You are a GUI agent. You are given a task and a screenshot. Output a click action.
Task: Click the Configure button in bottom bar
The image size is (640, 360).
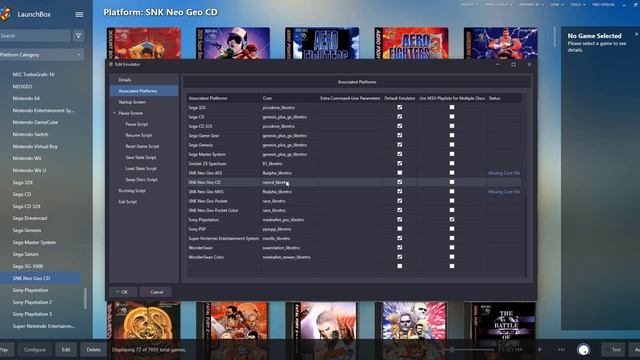35,350
